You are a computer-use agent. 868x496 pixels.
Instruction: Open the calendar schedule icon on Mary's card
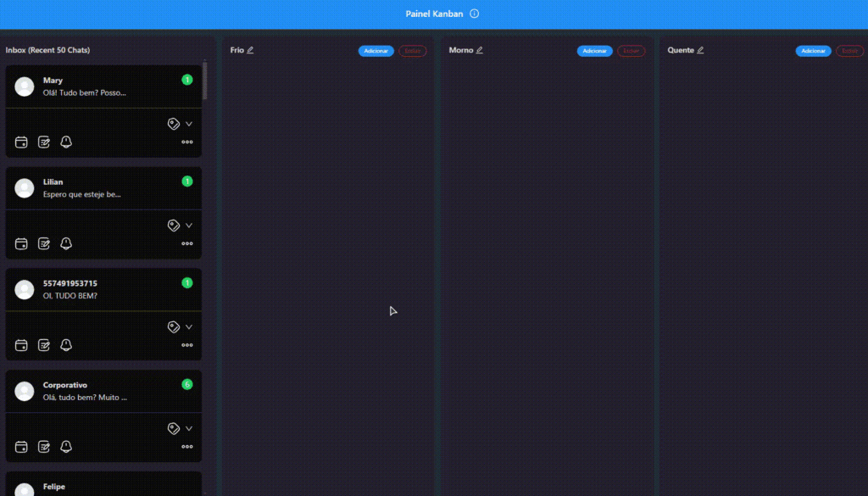click(22, 142)
